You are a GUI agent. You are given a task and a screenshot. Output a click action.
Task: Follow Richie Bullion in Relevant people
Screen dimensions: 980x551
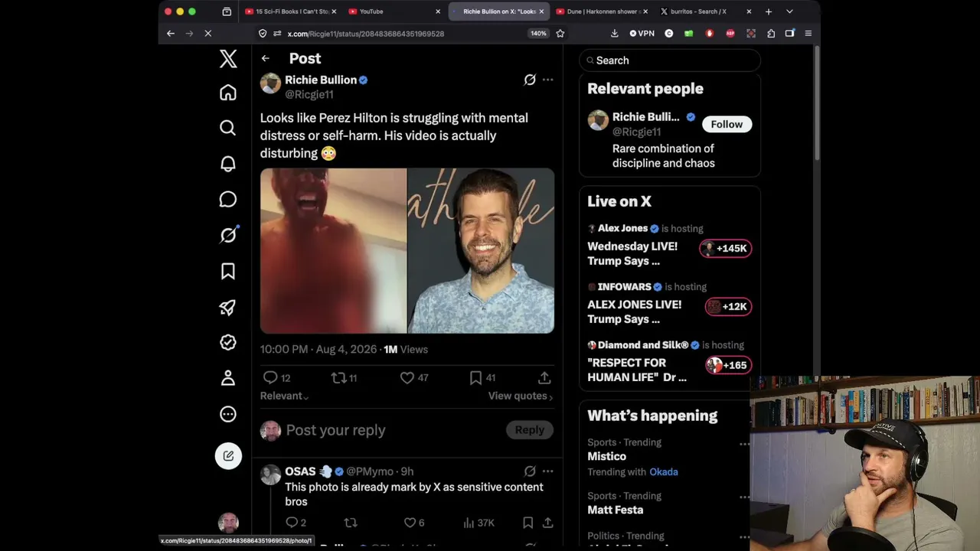pyautogui.click(x=727, y=125)
